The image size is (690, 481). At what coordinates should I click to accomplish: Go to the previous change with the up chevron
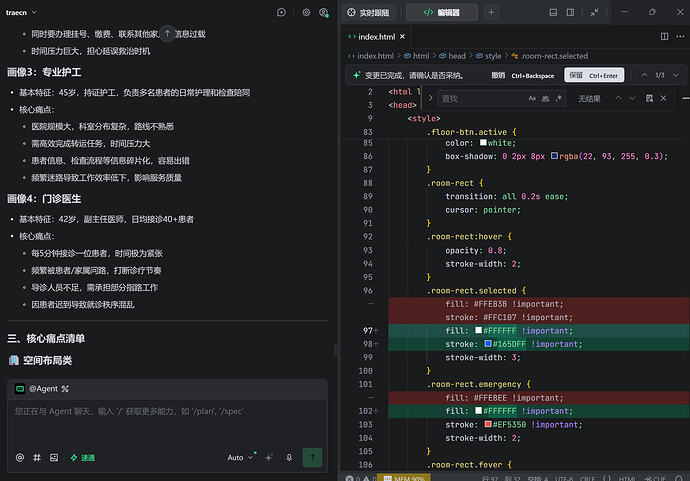coord(644,75)
